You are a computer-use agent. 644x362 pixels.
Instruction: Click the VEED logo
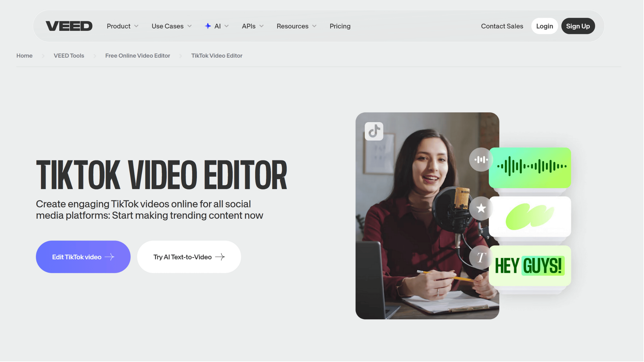69,26
